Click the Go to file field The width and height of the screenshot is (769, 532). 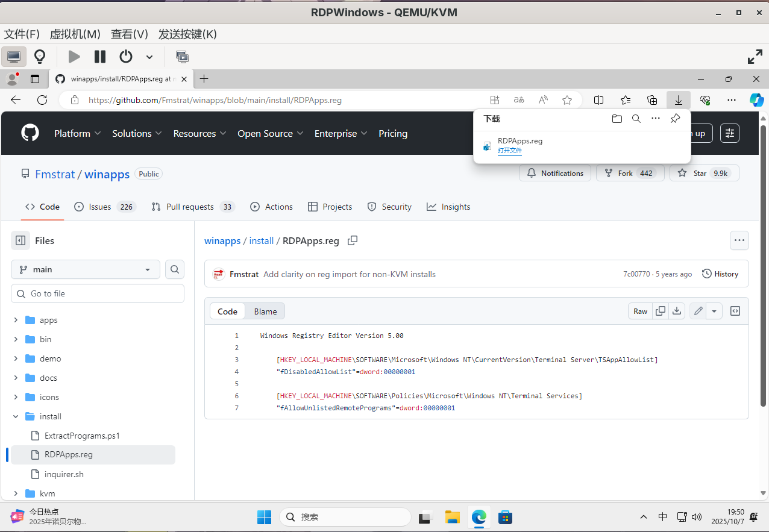[x=98, y=293]
